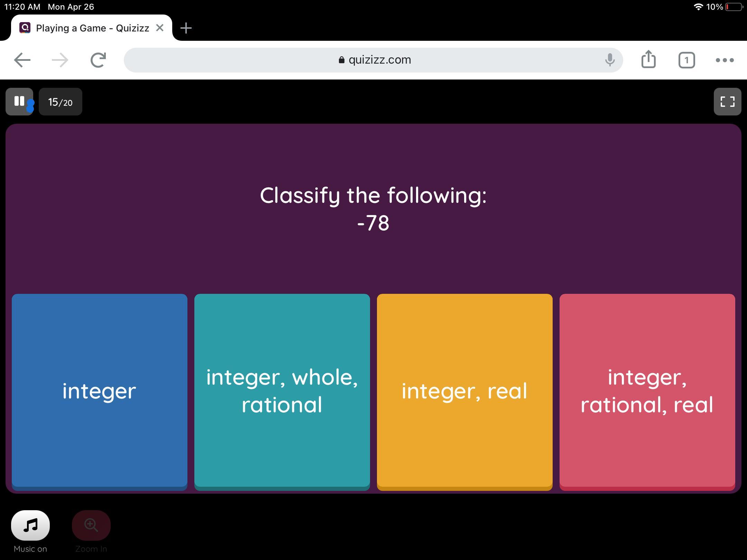Tap the voice search microphone icon
This screenshot has width=747, height=560.
pyautogui.click(x=610, y=60)
